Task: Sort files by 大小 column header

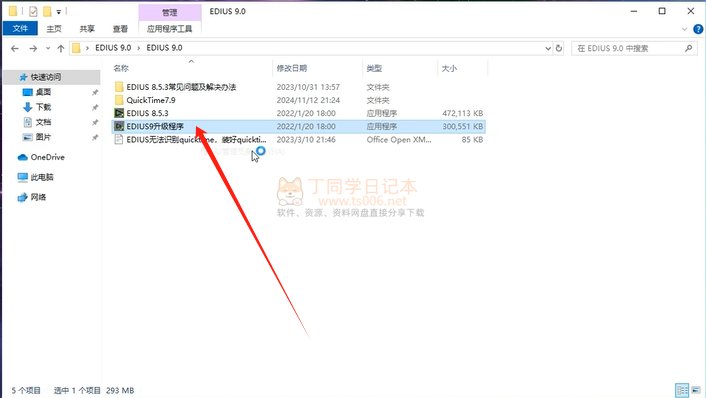Action: [x=449, y=68]
